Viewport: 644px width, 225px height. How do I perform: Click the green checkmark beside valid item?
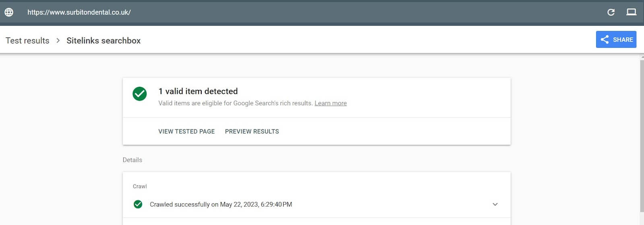click(x=140, y=94)
